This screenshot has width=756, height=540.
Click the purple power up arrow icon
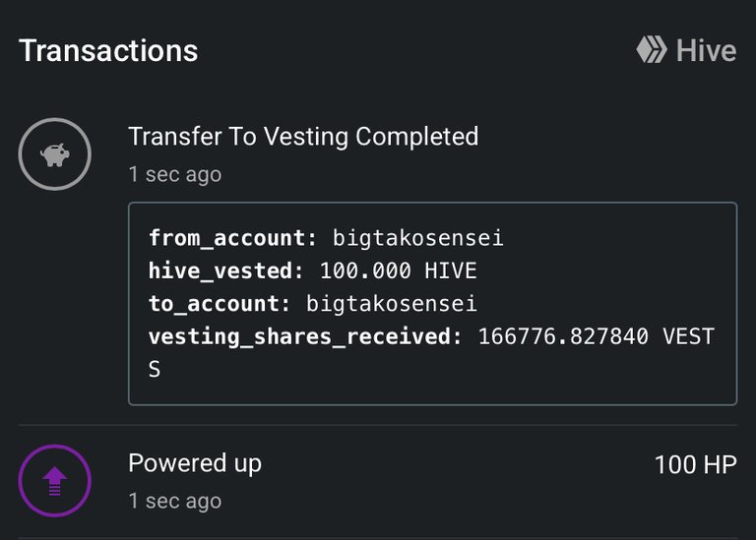pos(55,481)
